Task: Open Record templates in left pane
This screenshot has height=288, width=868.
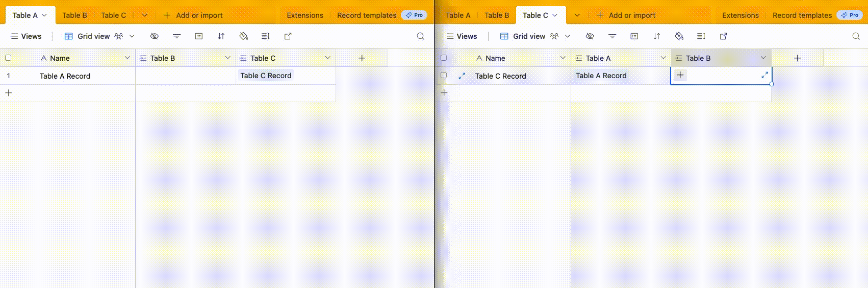Action: click(x=381, y=15)
